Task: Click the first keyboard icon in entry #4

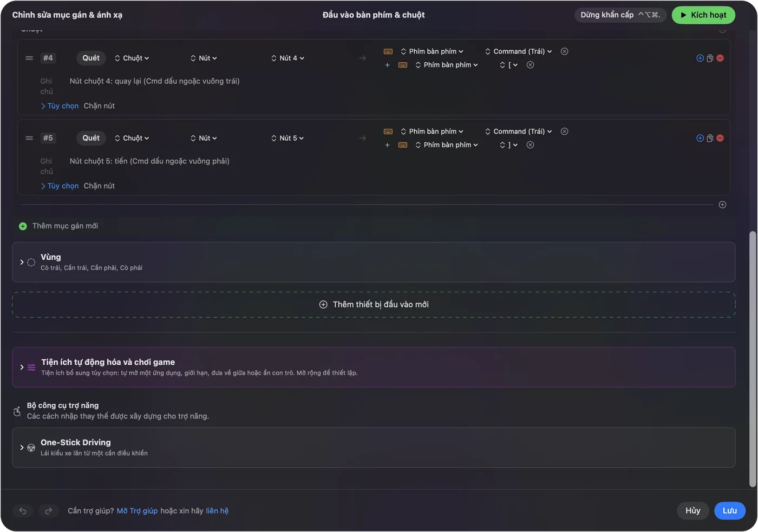Action: (388, 51)
